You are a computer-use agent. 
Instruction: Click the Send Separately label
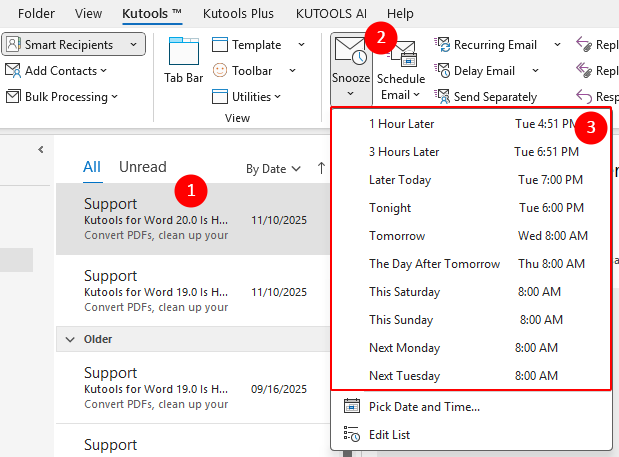point(495,97)
